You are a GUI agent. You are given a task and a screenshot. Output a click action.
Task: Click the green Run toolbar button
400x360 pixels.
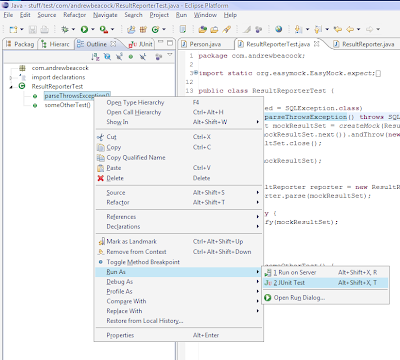pos(84,30)
